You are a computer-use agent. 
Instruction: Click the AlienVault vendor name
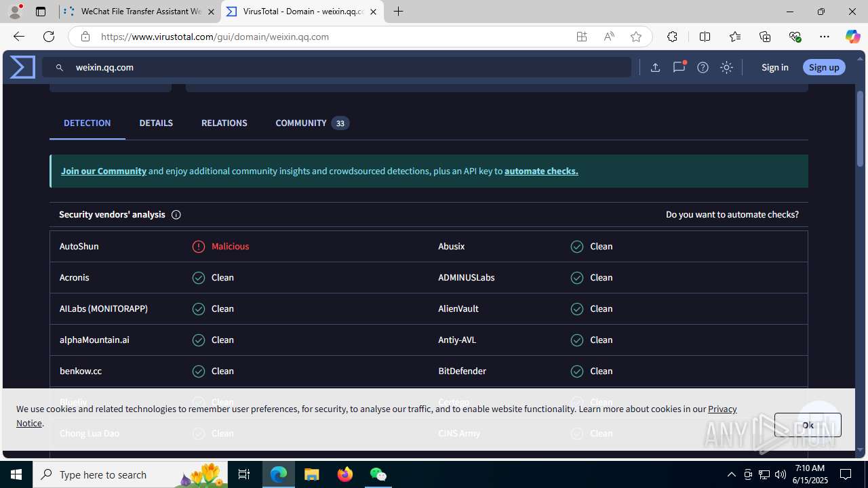(x=458, y=308)
